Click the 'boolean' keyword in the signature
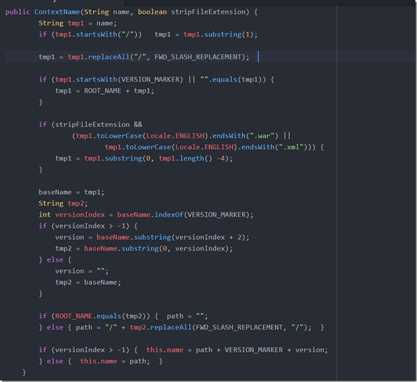Viewport: 417px width, 382px height. (152, 12)
